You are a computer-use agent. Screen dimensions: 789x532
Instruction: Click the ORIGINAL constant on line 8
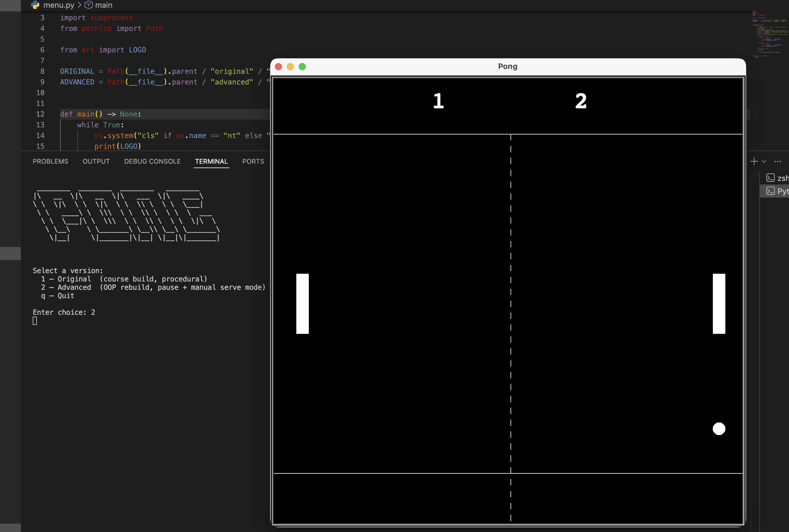tap(77, 71)
